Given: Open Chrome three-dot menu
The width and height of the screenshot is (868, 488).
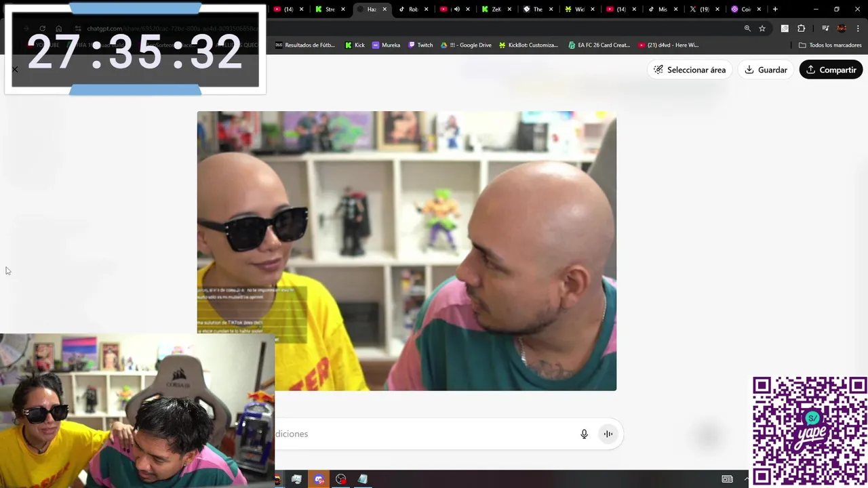Looking at the screenshot, I should (x=858, y=28).
